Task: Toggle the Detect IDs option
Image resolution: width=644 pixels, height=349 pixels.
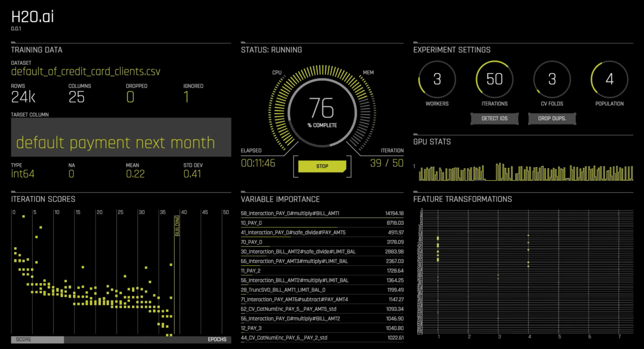Action: [x=494, y=118]
